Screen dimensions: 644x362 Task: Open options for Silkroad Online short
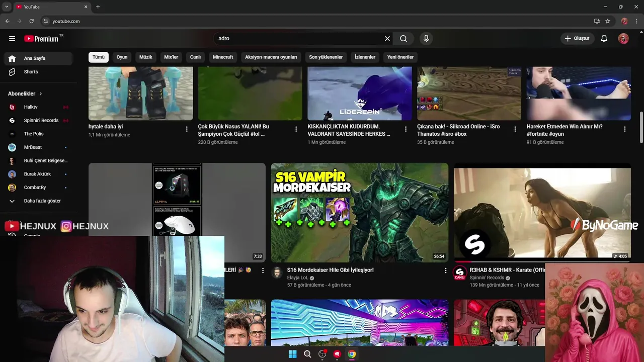[x=515, y=129]
